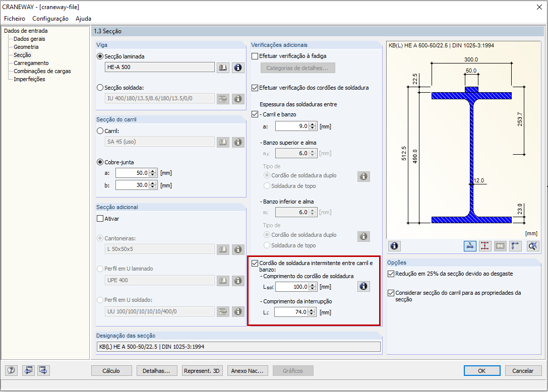Show info for L 50x50x5 angles
Screen dimensions: 548x392
238,249
